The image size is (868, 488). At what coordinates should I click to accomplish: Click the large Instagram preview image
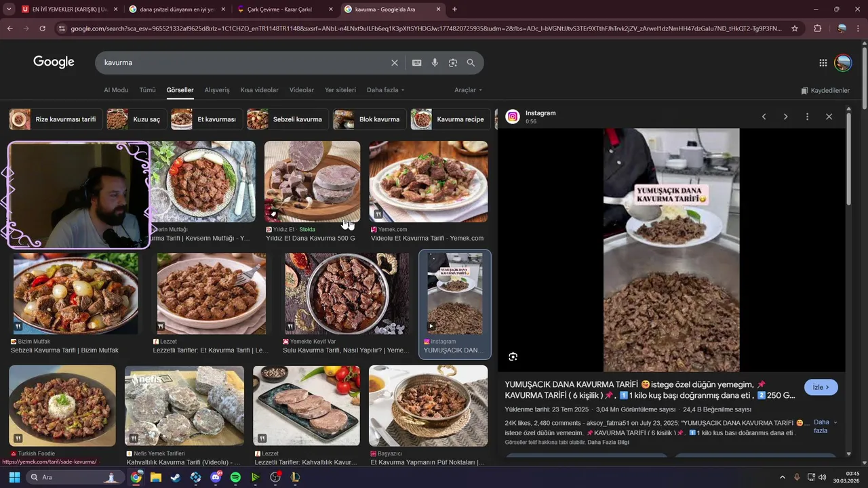pos(671,250)
